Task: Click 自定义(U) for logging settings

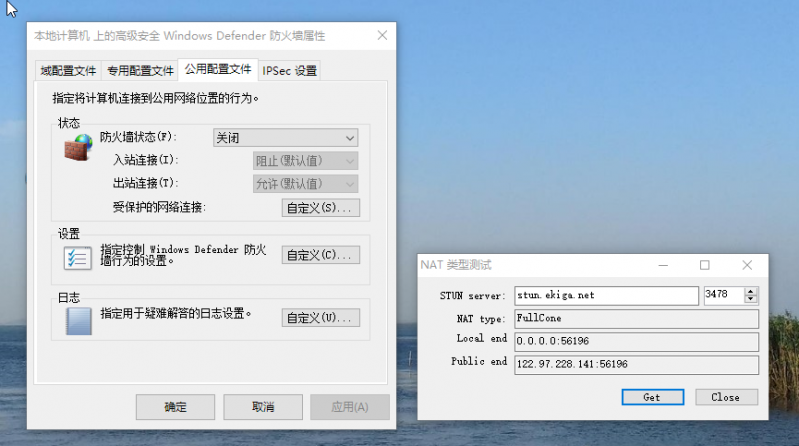Action: coord(321,318)
